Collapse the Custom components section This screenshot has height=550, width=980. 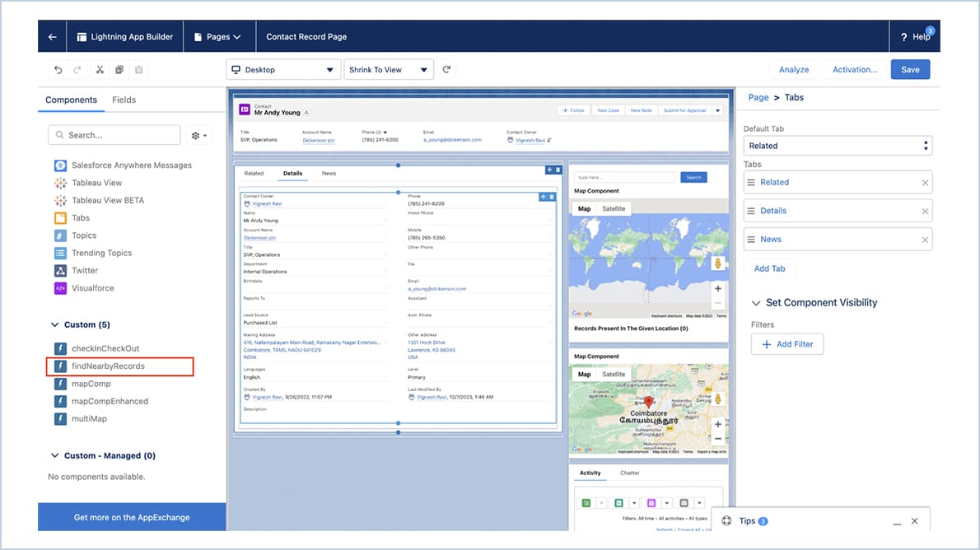point(54,324)
